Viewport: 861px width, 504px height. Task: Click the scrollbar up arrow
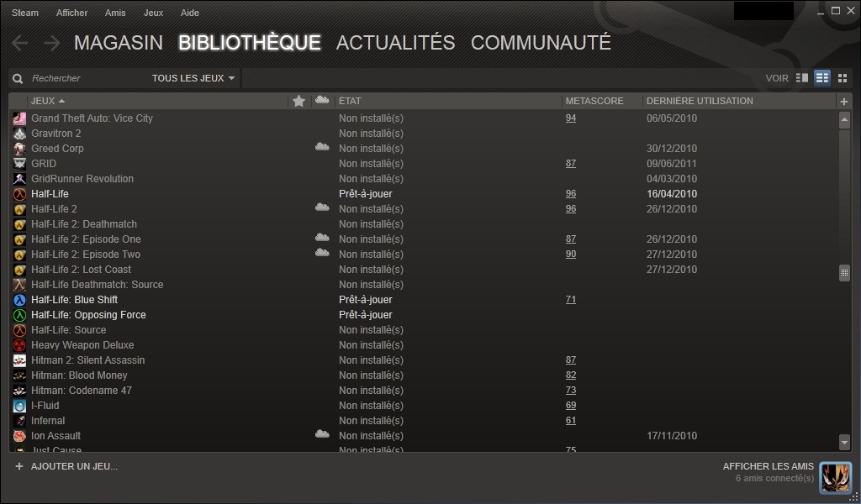coord(844,120)
